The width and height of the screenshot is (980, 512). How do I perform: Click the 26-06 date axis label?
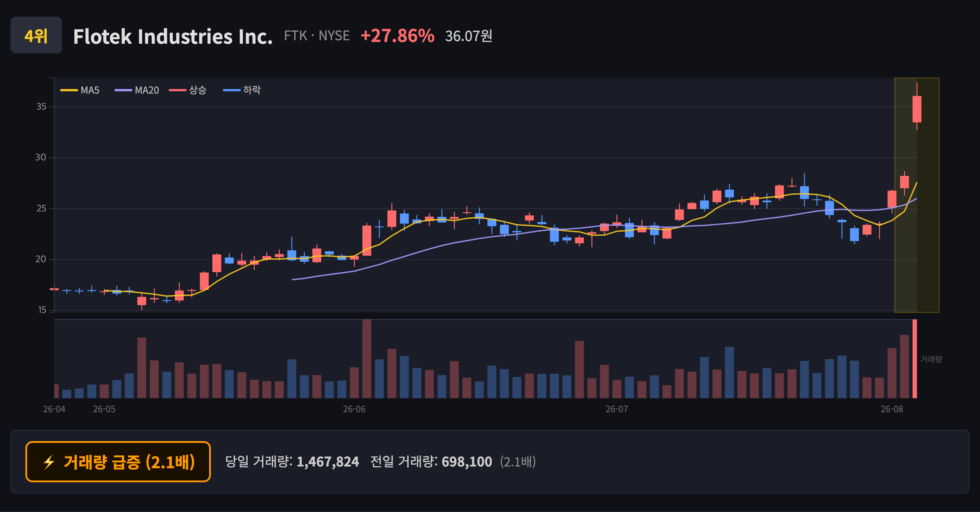354,409
